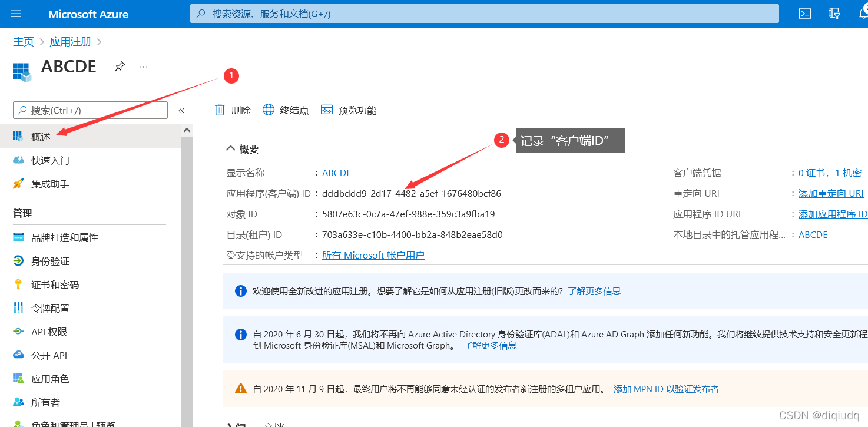
Task: Click 添加 MPN ID 以验证发布者 link
Action: coord(666,389)
